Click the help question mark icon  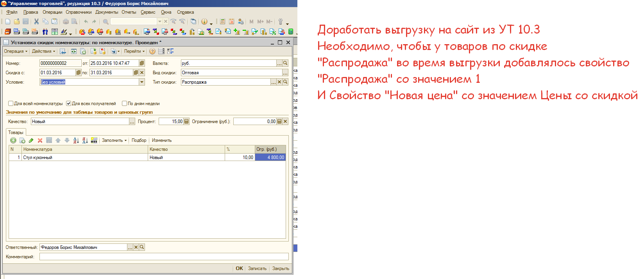pos(152,51)
